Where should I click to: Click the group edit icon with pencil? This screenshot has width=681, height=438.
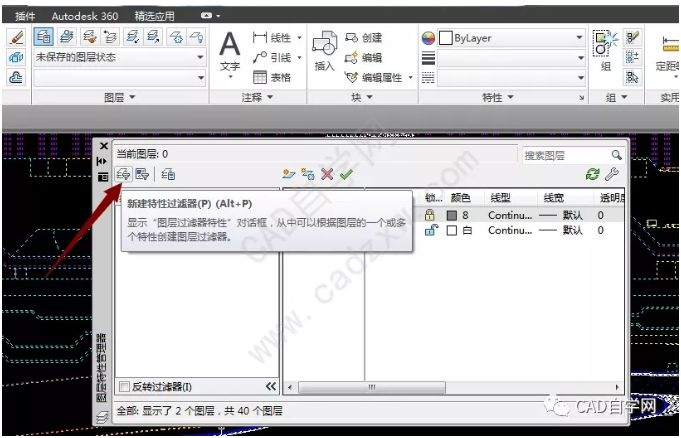coord(632,37)
